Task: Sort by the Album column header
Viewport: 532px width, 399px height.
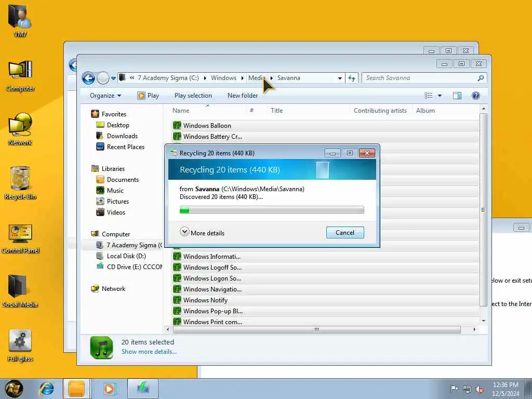Action: [x=425, y=111]
